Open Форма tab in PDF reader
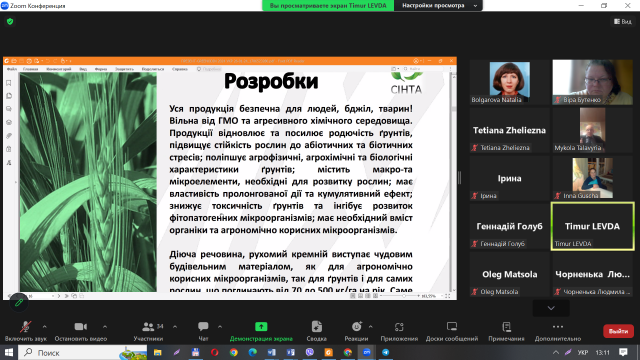 click(101, 69)
